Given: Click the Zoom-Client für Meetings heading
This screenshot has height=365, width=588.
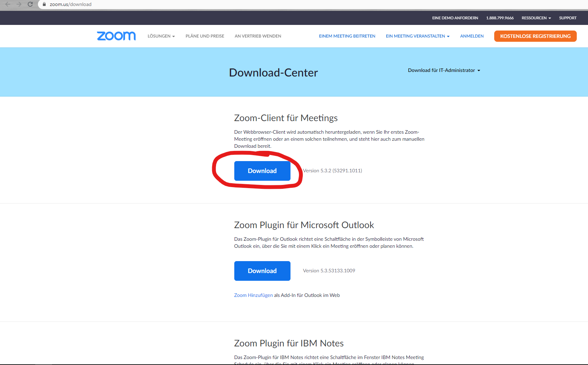Looking at the screenshot, I should point(286,118).
